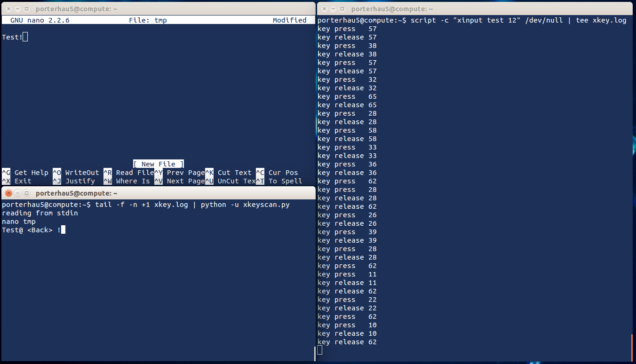Click the ^R Read File shortcut in nano
The height and width of the screenshot is (364, 636).
pos(129,173)
